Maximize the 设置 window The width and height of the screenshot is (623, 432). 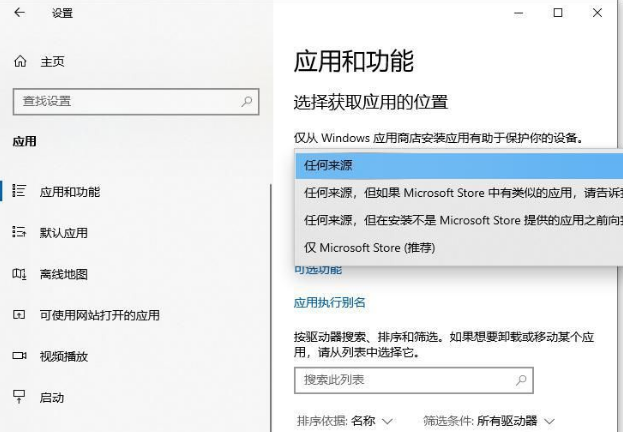(558, 13)
